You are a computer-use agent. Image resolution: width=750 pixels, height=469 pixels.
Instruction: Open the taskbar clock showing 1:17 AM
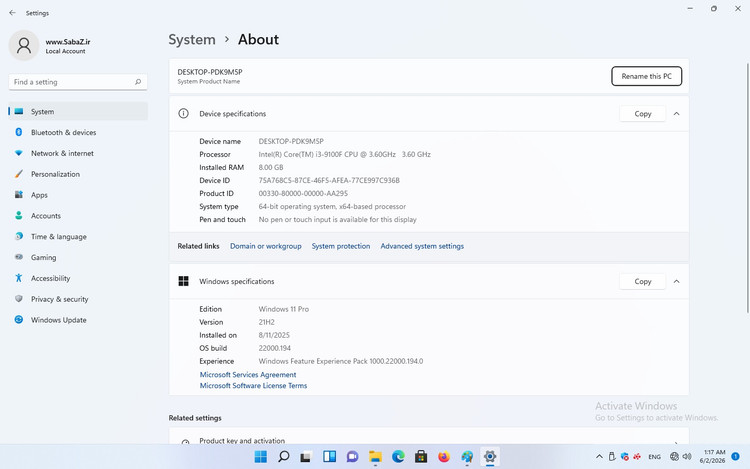pos(712,457)
